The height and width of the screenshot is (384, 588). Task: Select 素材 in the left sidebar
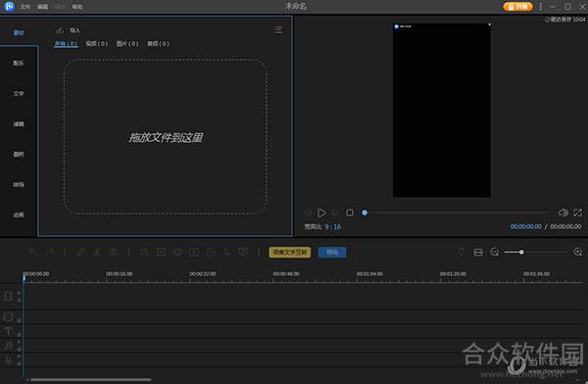(19, 32)
